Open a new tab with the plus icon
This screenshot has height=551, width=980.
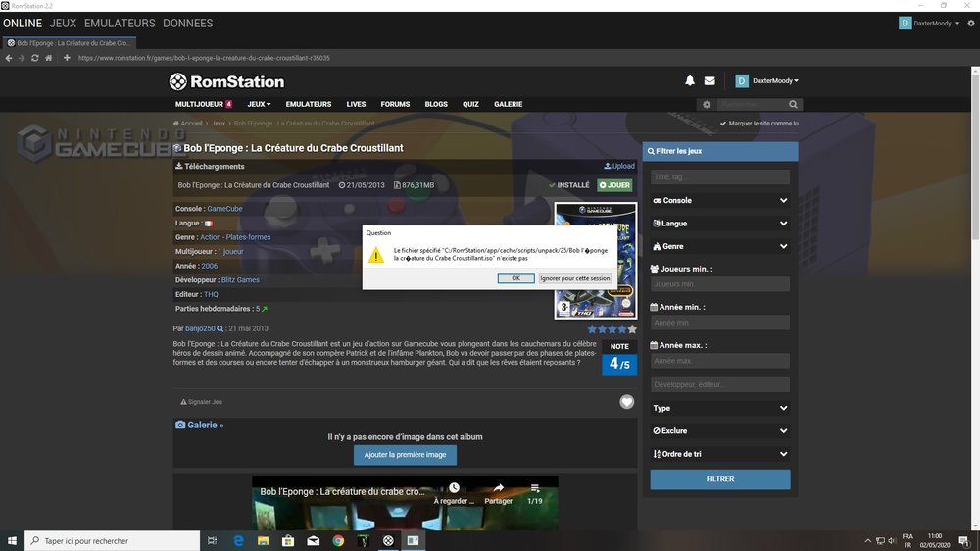(x=67, y=58)
